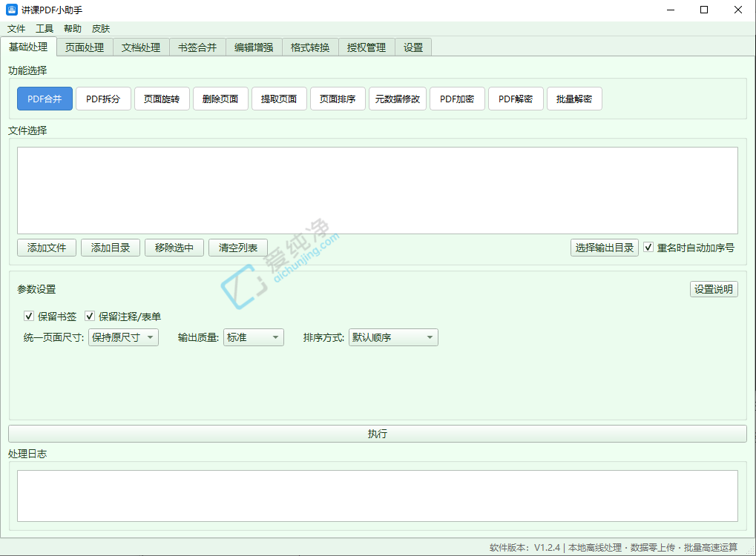Image resolution: width=756 pixels, height=556 pixels.
Task: Choose the 删除页面 function
Action: [220, 99]
